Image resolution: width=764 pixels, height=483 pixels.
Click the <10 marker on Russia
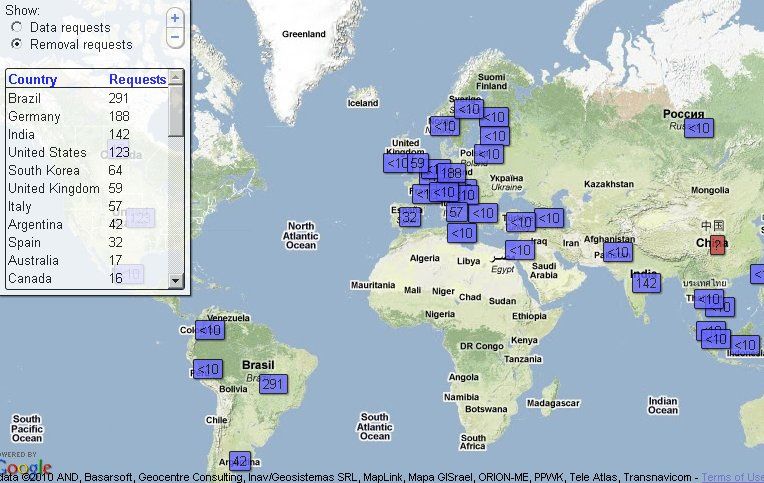click(699, 128)
